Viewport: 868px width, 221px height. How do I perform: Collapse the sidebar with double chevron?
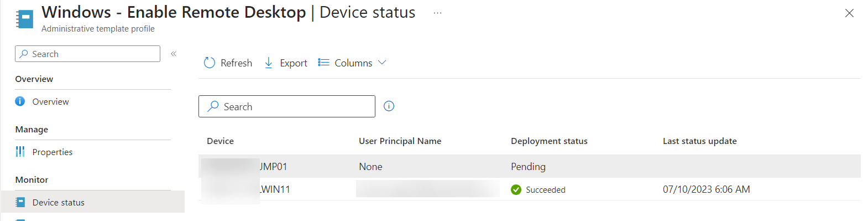(174, 54)
